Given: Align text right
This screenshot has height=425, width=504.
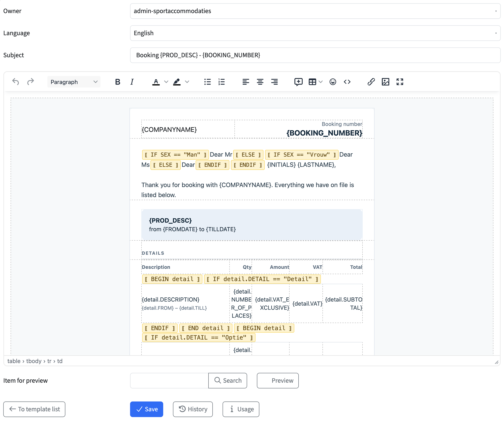Looking at the screenshot, I should click(x=274, y=82).
